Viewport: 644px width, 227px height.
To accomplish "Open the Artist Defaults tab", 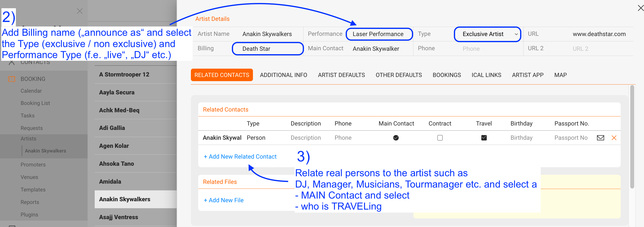I will pos(341,75).
